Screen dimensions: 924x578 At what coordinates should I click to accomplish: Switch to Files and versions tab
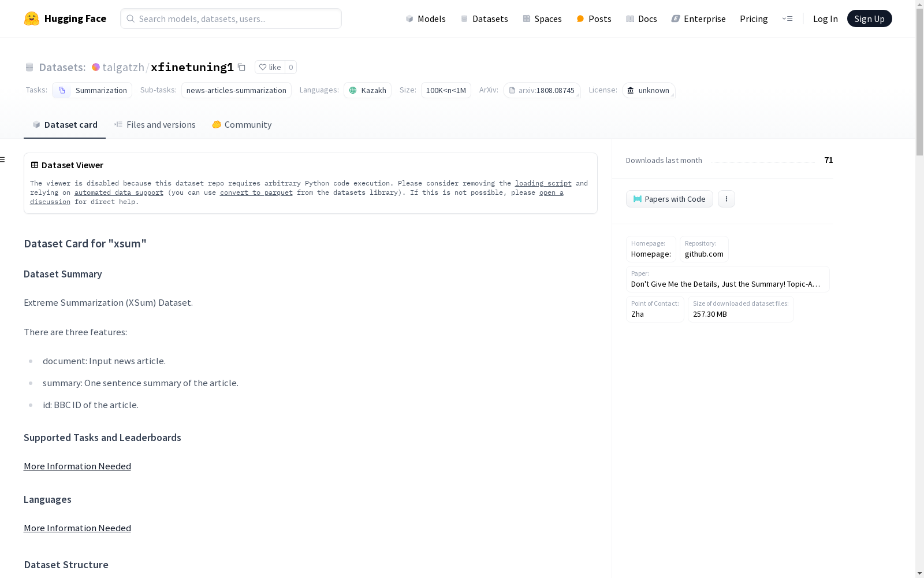coord(155,124)
